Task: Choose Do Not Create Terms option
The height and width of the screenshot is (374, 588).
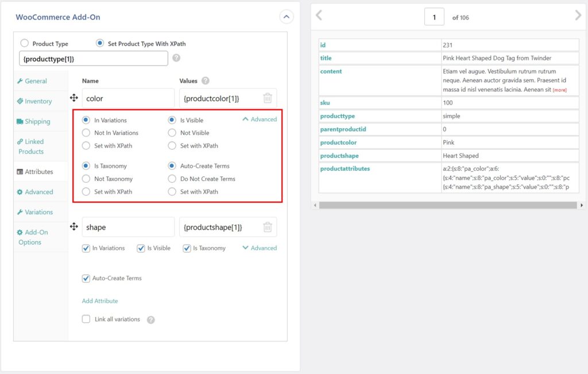Action: [172, 179]
